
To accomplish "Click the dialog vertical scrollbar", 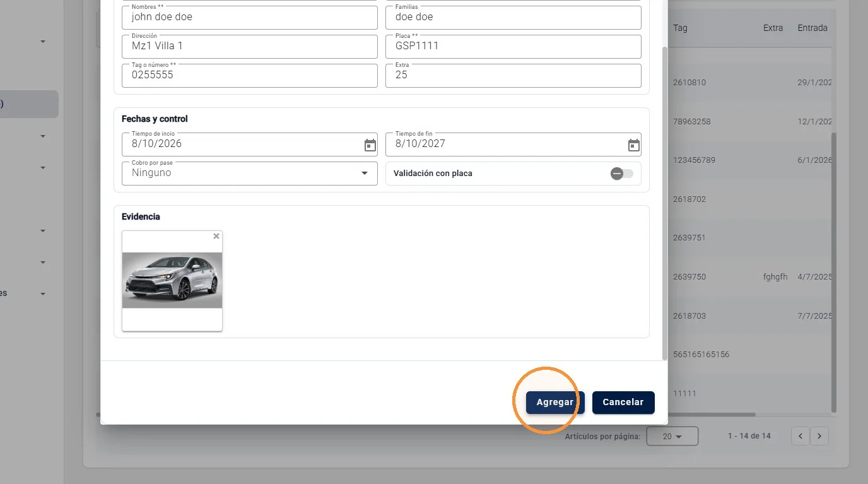I will tap(665, 202).
